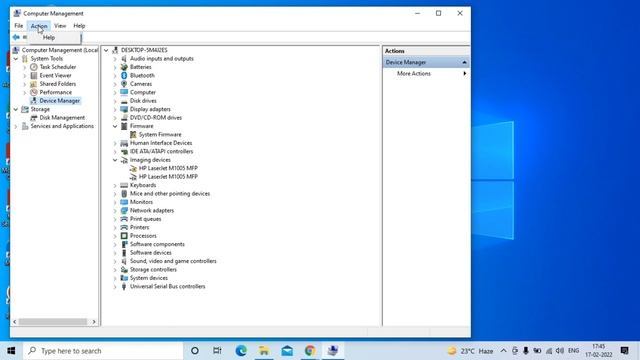The image size is (640, 360).
Task: Open Task View from taskbar
Action: tap(217, 351)
